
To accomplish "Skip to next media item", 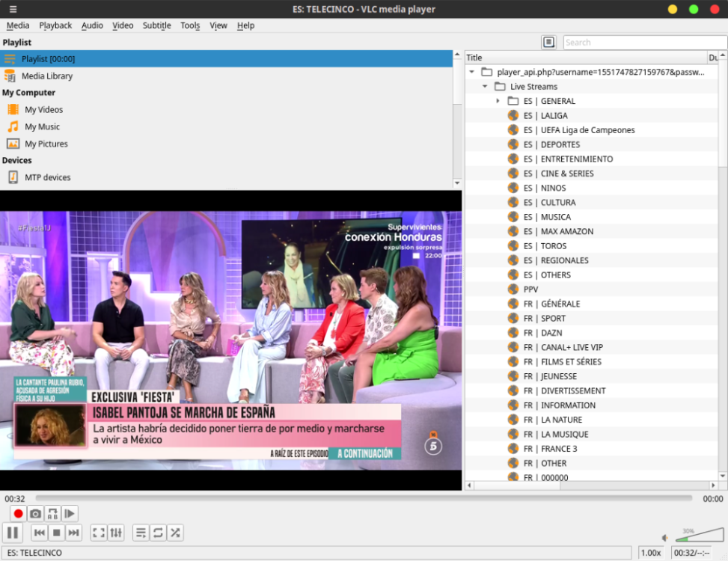I will 74,533.
